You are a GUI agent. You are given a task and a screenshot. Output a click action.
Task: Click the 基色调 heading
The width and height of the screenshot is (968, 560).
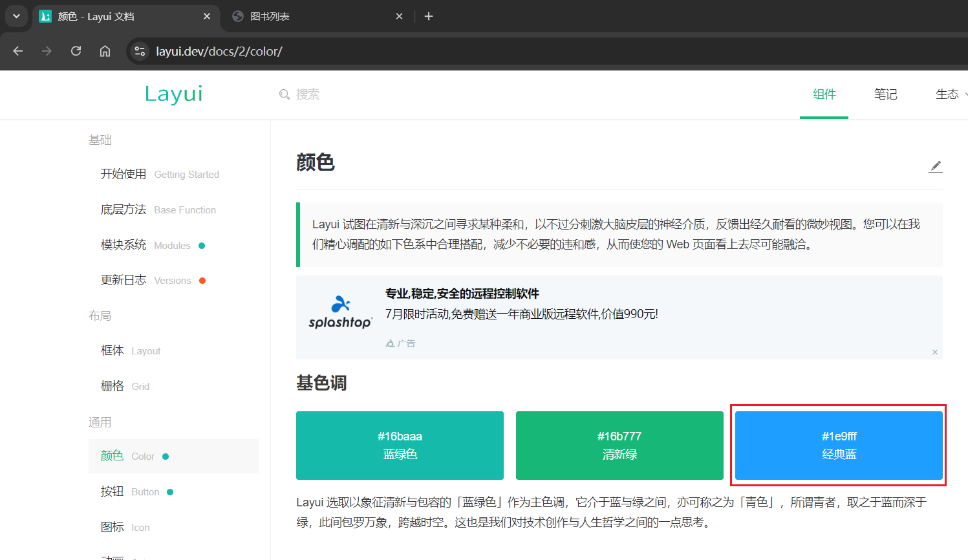coord(321,383)
